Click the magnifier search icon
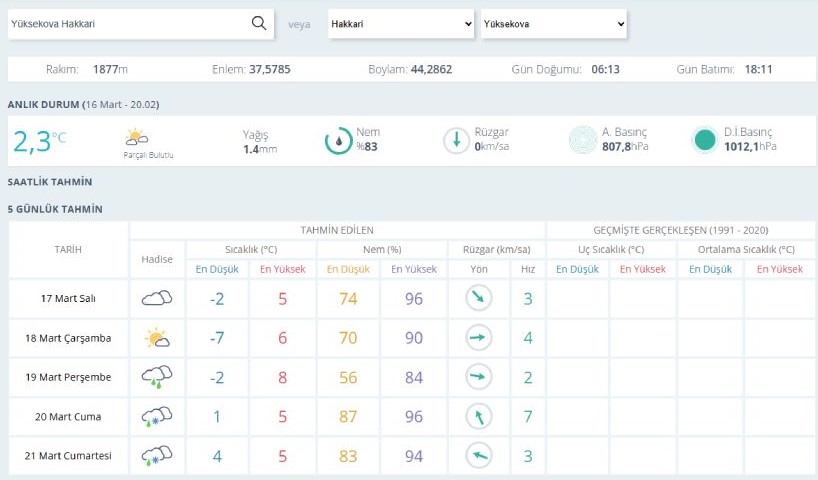Screen dimensions: 818x480 tap(259, 24)
